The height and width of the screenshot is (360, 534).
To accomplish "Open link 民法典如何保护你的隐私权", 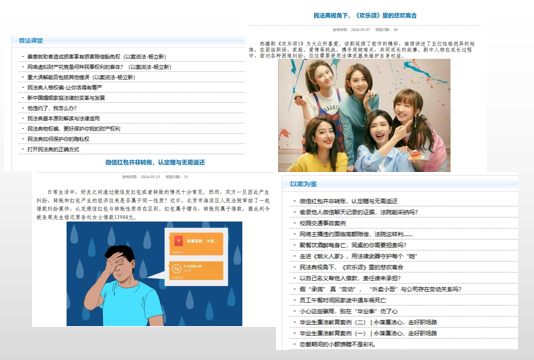I will coord(58,139).
